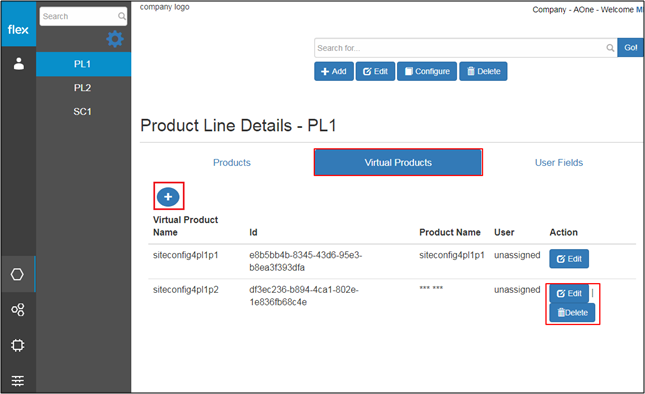Switch to the Virtual Products tab

(x=398, y=162)
